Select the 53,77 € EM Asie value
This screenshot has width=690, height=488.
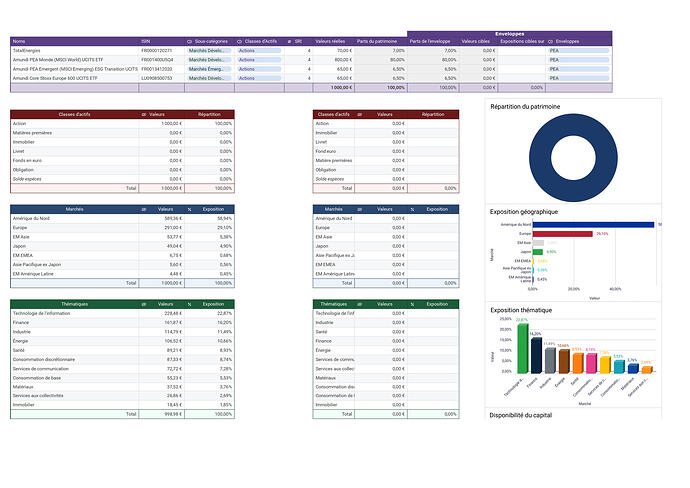click(161, 237)
